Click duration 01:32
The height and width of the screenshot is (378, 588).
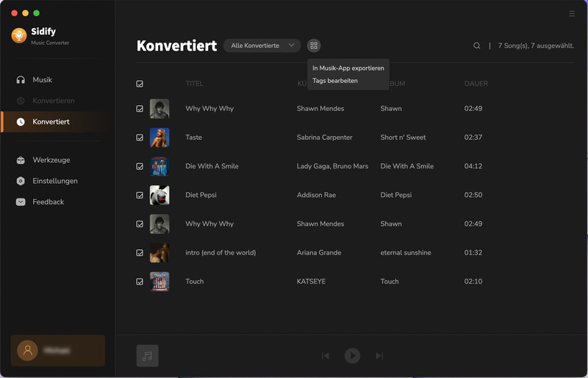(473, 253)
